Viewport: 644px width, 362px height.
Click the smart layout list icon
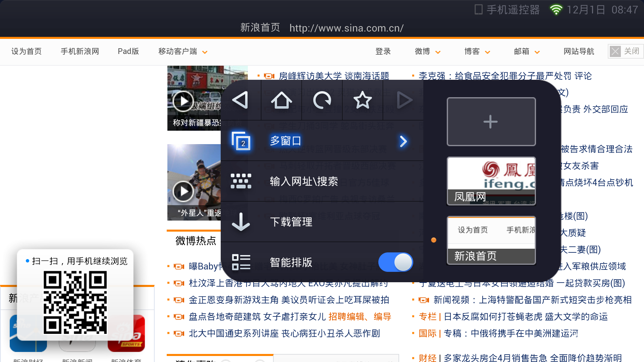(241, 262)
